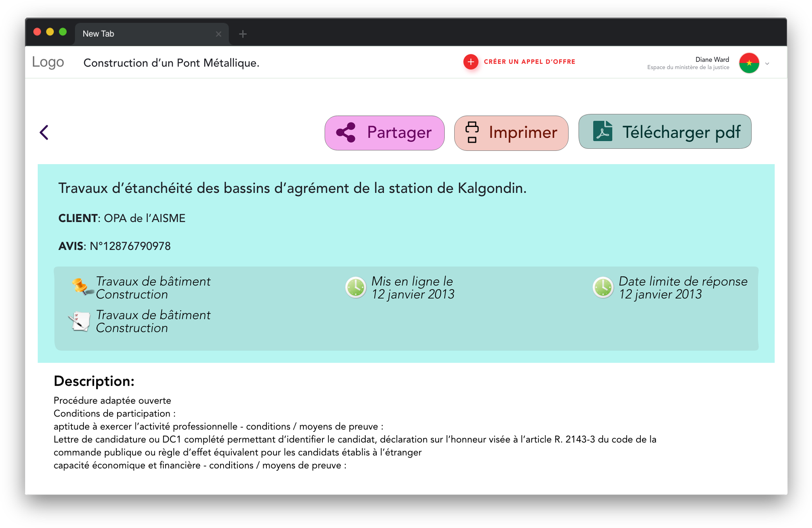Expand the user account dropdown arrow
The height and width of the screenshot is (528, 812).
pyautogui.click(x=767, y=63)
